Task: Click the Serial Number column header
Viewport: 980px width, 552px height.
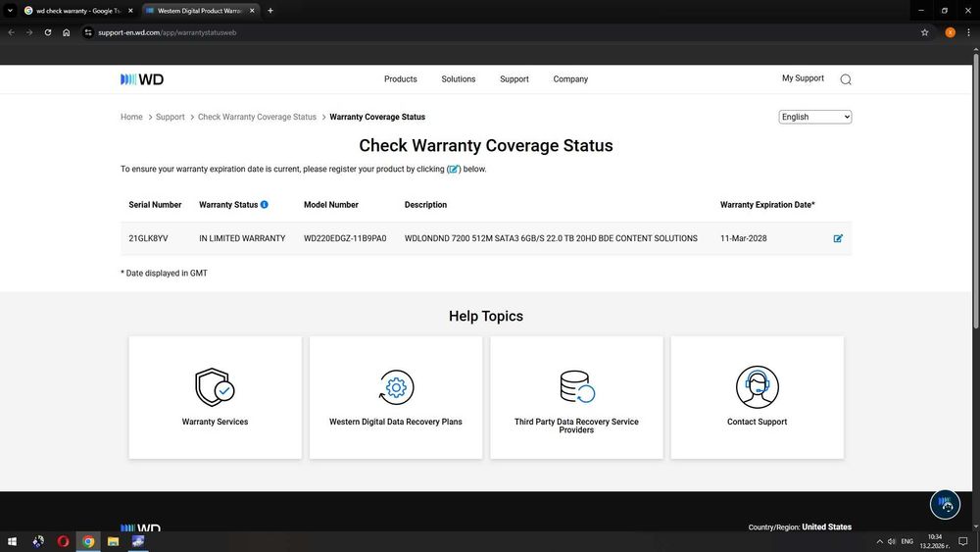Action: (x=155, y=204)
